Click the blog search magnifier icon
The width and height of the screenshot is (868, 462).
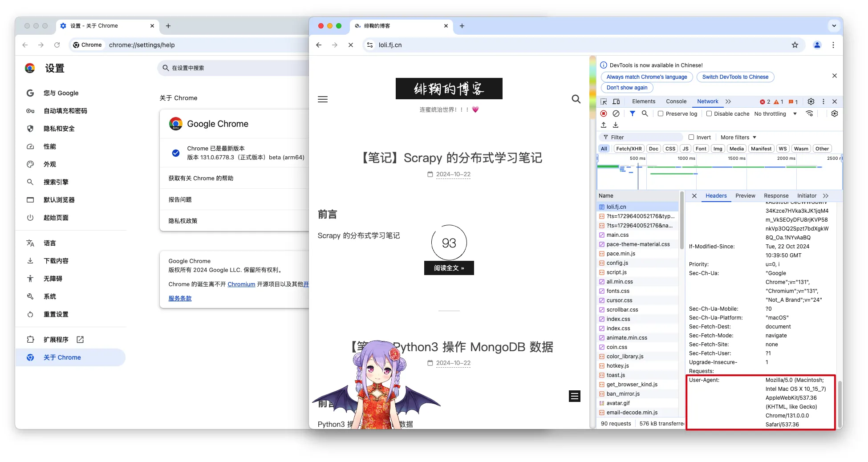click(x=576, y=99)
